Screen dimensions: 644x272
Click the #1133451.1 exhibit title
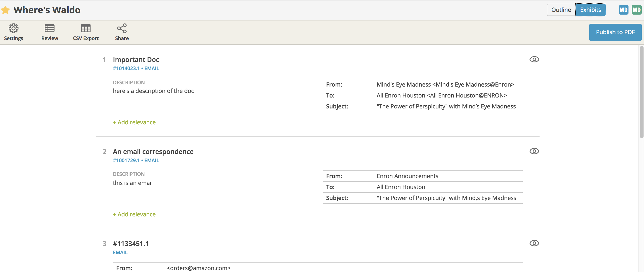[131, 244]
